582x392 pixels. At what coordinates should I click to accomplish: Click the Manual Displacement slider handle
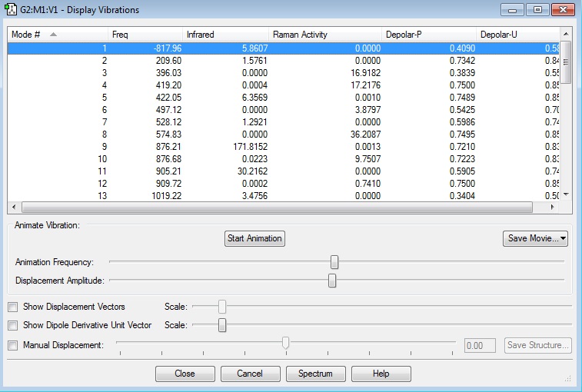[x=285, y=343]
